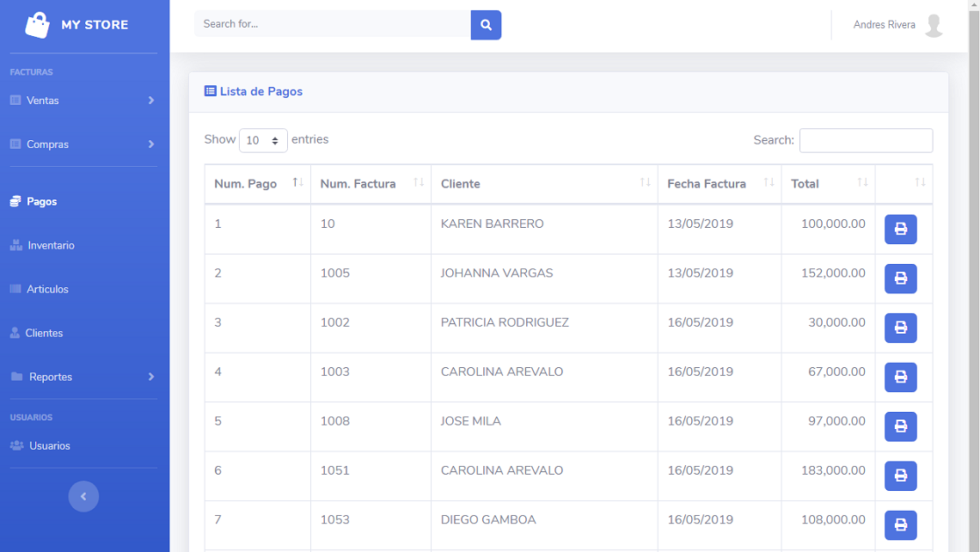Click the table Search input field
980x552 pixels.
point(866,140)
